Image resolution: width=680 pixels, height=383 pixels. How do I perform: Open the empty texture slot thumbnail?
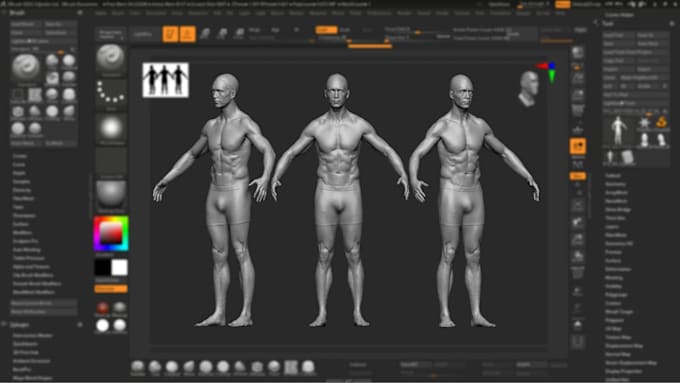coord(111,162)
